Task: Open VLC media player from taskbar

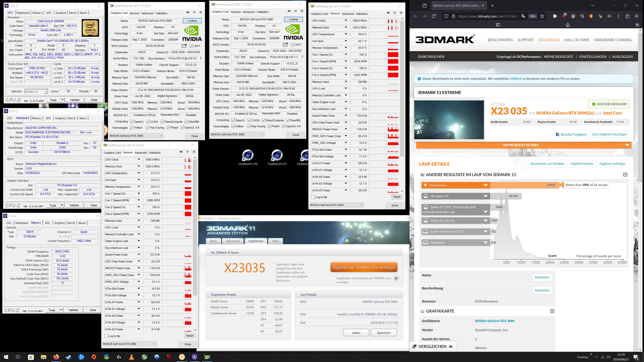Action: point(131,357)
